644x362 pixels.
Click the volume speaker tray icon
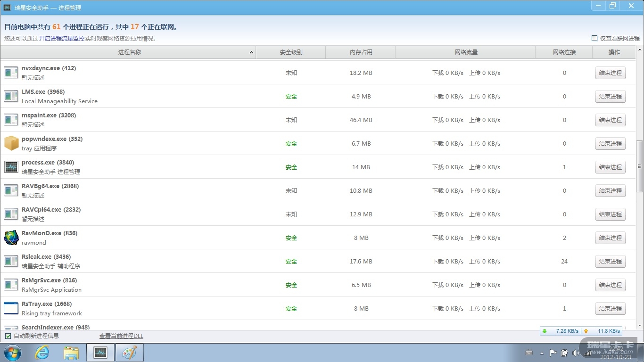click(576, 353)
